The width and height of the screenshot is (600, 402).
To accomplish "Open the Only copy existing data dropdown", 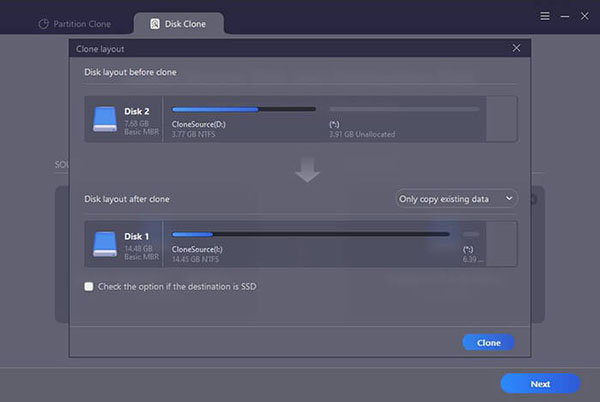I will point(457,199).
